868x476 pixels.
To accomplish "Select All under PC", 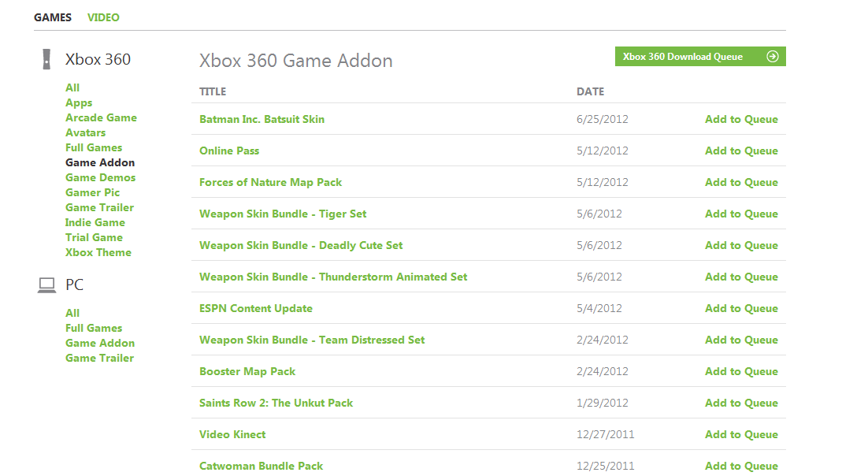I will [x=72, y=313].
